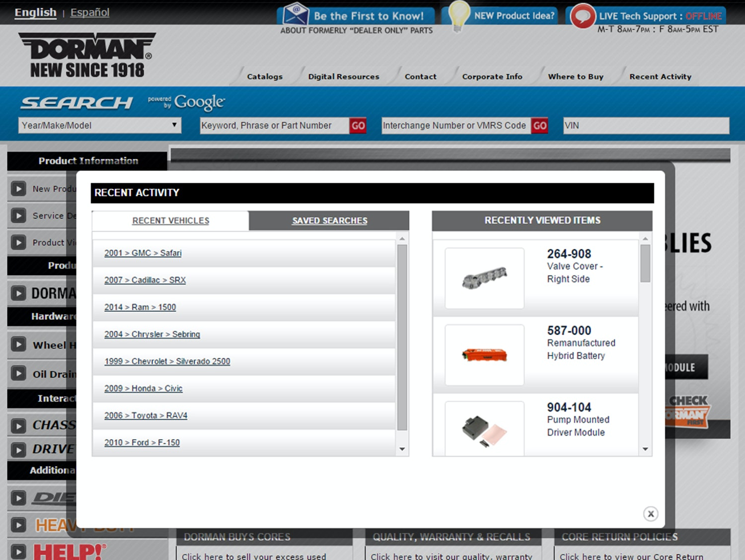Screen dimensions: 745x560
Task: Switch site language to Español
Action: pyautogui.click(x=89, y=12)
